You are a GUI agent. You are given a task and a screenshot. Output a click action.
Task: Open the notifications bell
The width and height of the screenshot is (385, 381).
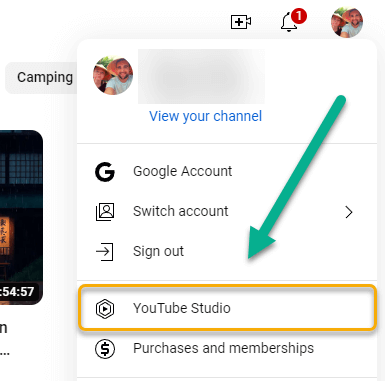[x=289, y=22]
